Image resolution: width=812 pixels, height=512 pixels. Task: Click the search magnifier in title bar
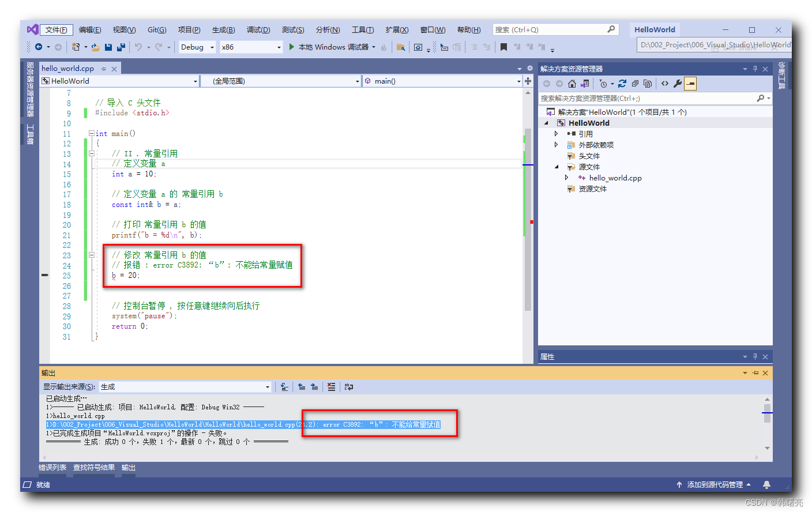611,29
